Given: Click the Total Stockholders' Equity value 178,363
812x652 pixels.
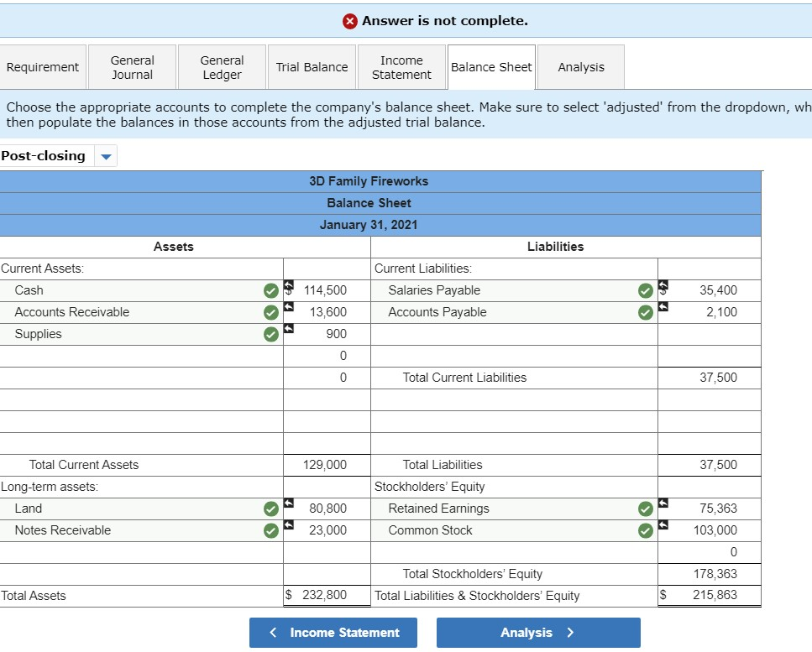Looking at the screenshot, I should pyautogui.click(x=710, y=574).
